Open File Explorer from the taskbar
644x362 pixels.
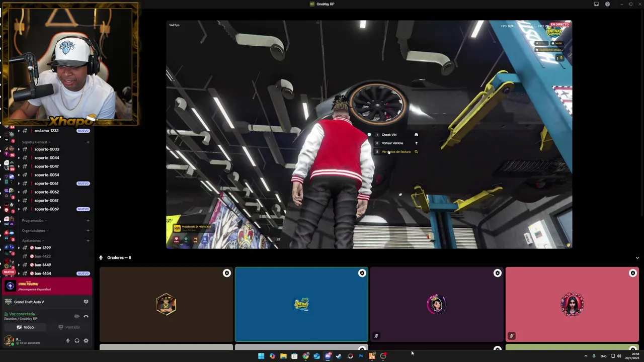pyautogui.click(x=283, y=356)
